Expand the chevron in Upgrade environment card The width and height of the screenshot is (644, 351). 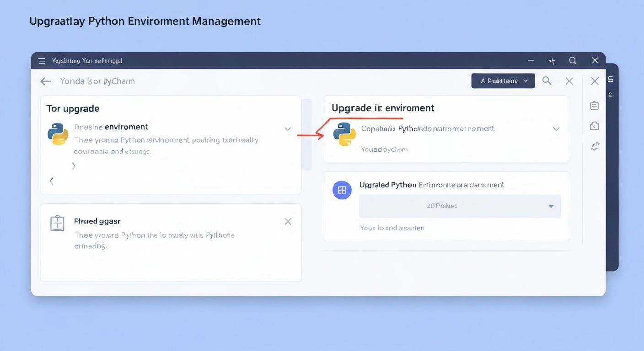coord(556,129)
